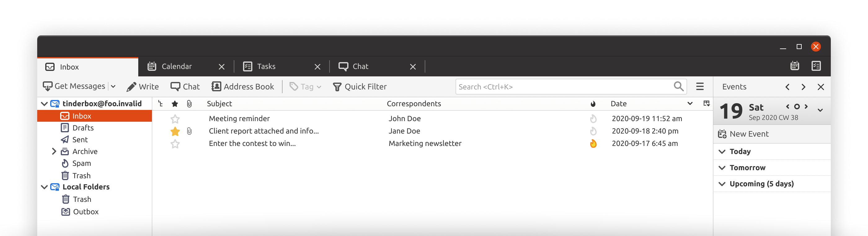868x236 pixels.
Task: Click the paperclip on Client report message
Action: tap(189, 131)
